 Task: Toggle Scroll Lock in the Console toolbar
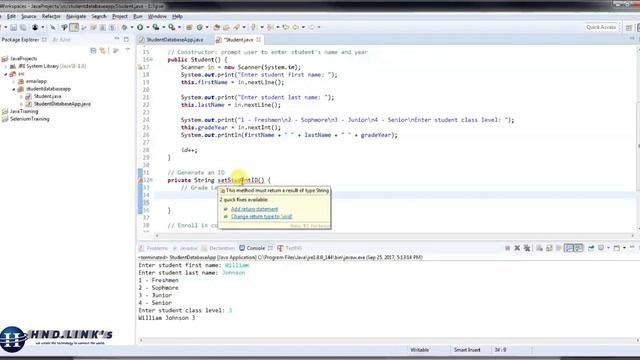549,248
